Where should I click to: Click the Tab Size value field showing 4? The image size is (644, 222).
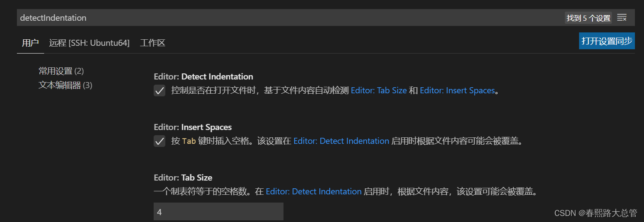[219, 212]
